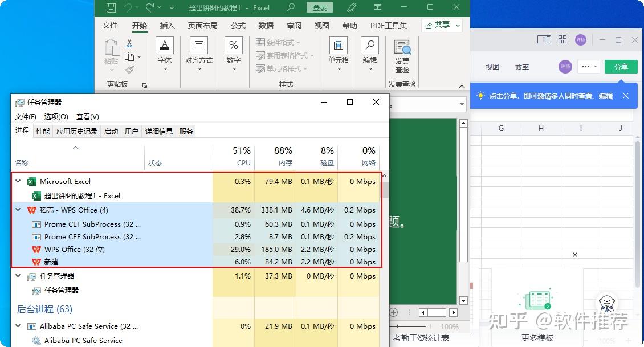Screen dimensions: 644x347
Task: Open the 考勤工资统计表 sheet label
Action: point(421,338)
